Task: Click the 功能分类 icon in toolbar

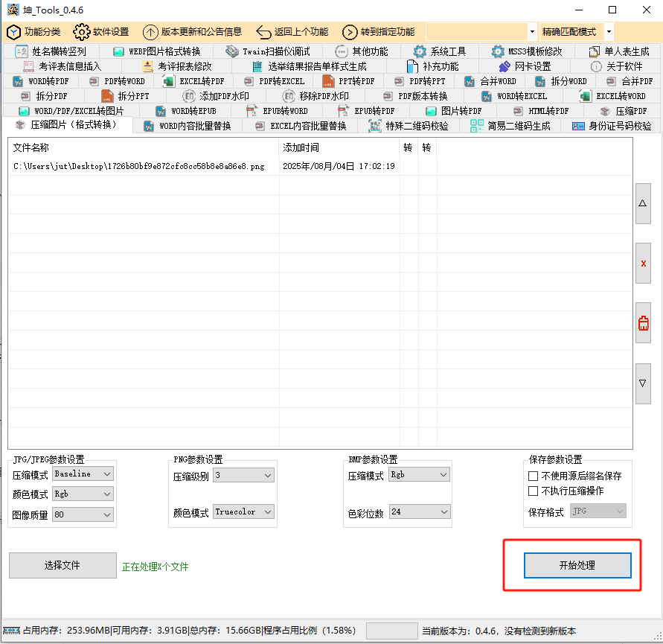Action: coord(13,32)
